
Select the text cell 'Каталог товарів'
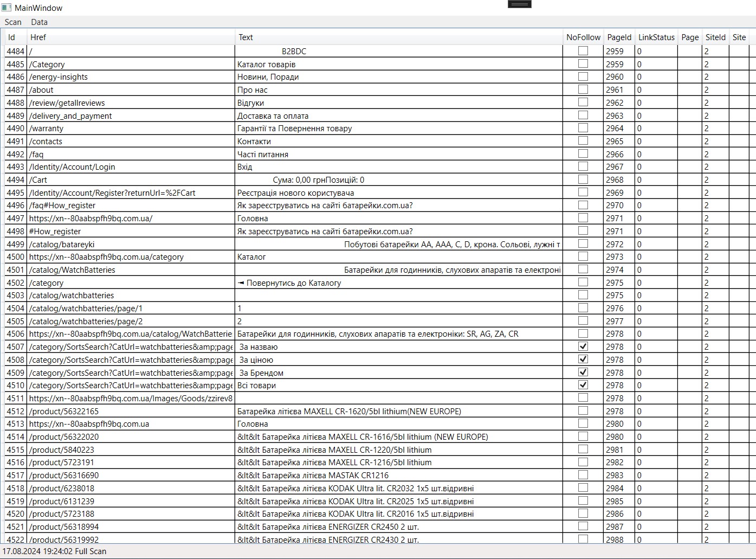tap(399, 64)
